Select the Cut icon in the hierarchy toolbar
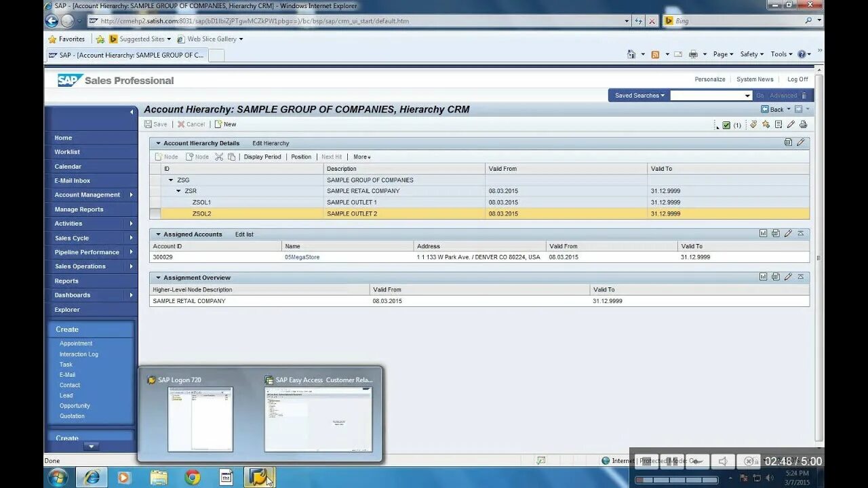Image resolution: width=868 pixels, height=488 pixels. pos(219,157)
